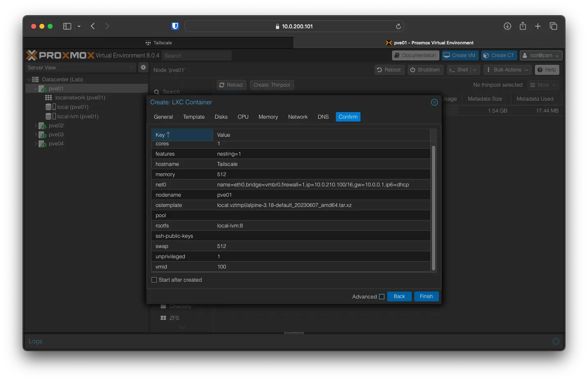Click the Back button in wizard

tap(399, 296)
